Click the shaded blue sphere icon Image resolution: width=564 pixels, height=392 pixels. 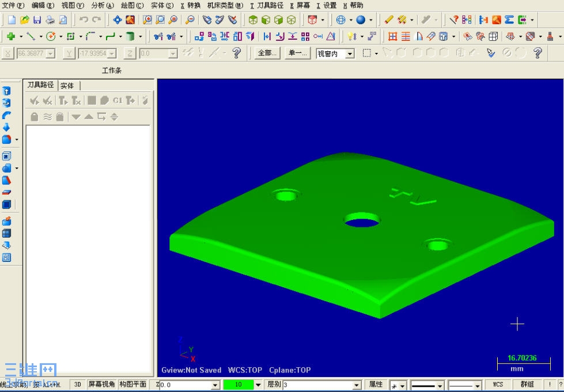click(x=361, y=20)
